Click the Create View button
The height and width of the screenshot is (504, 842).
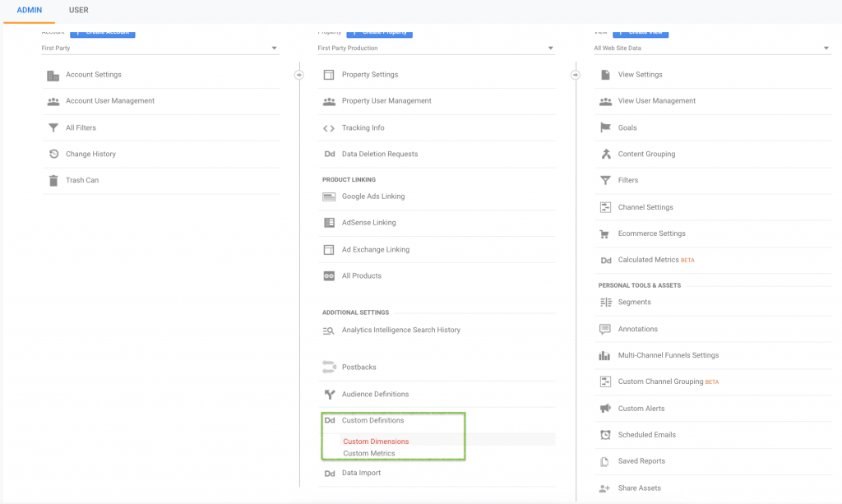click(641, 31)
